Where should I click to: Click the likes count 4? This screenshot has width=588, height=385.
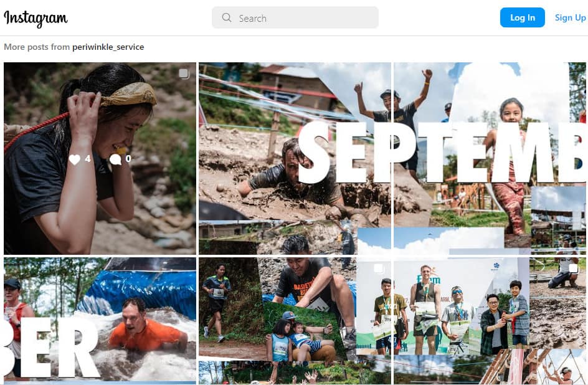(87, 159)
